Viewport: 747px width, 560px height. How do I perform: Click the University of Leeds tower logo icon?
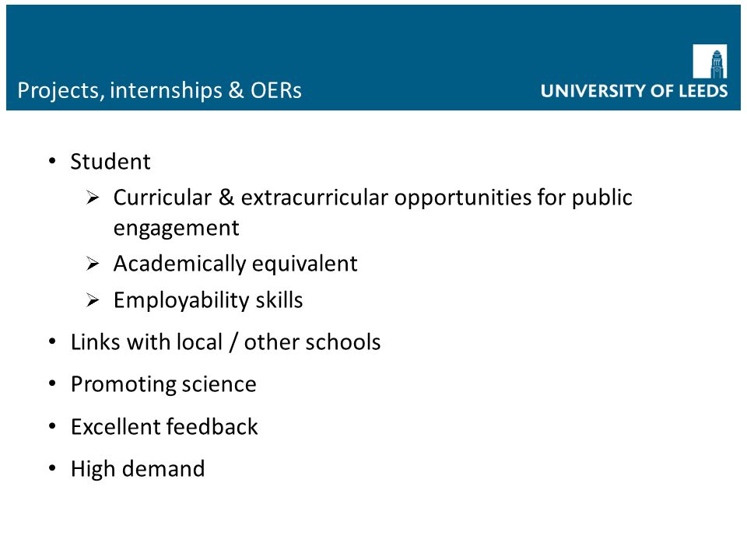710,61
